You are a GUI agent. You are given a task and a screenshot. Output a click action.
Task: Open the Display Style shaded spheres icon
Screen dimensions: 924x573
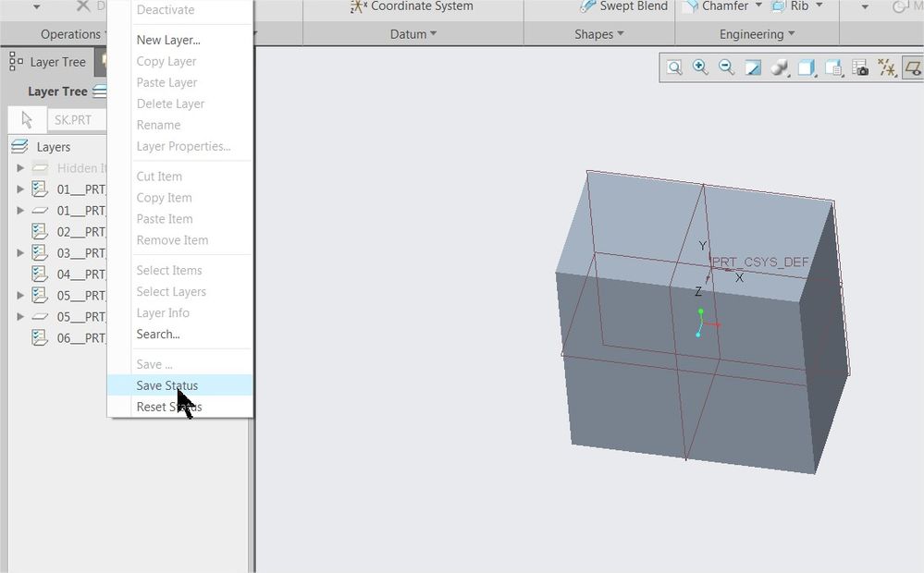(x=780, y=67)
